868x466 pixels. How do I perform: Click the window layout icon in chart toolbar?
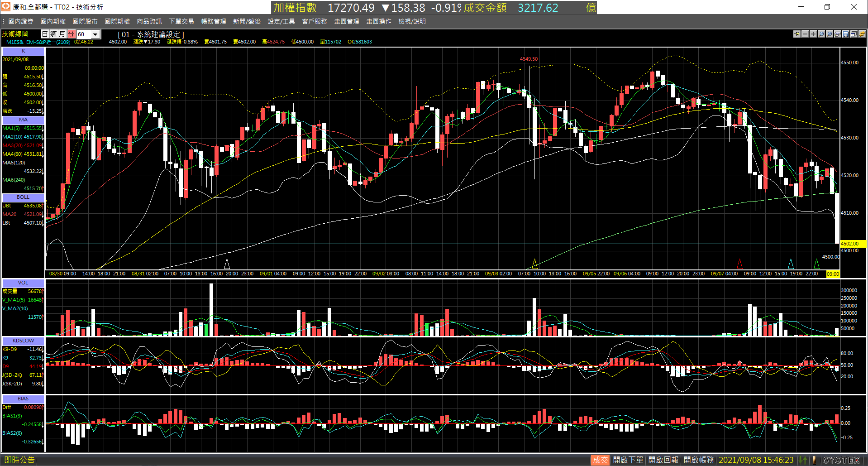point(854,34)
